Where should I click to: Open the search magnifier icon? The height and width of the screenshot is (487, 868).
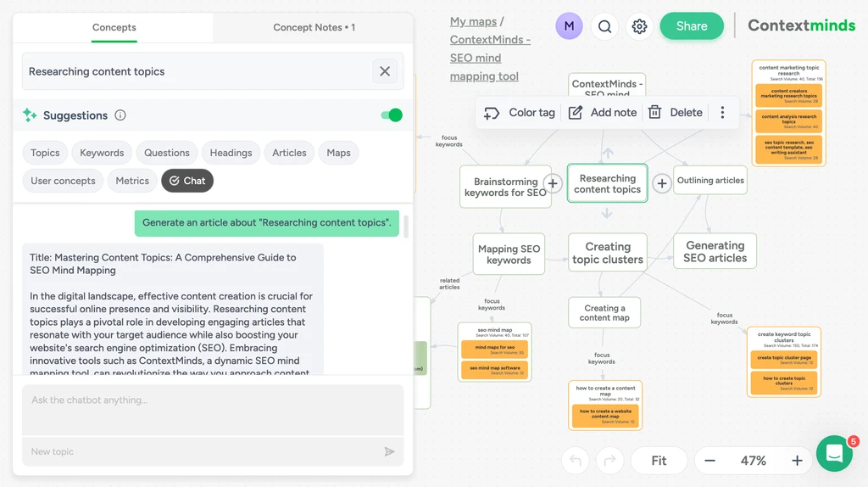tap(604, 26)
